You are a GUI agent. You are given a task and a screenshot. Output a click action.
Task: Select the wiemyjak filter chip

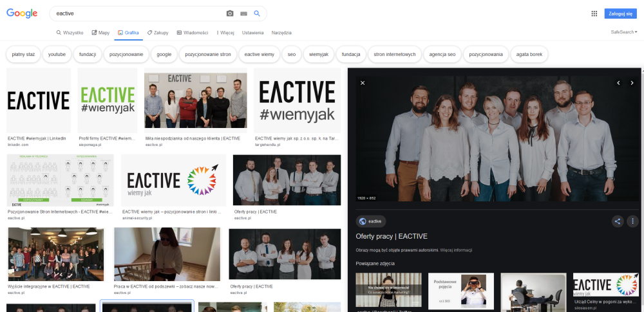[318, 54]
